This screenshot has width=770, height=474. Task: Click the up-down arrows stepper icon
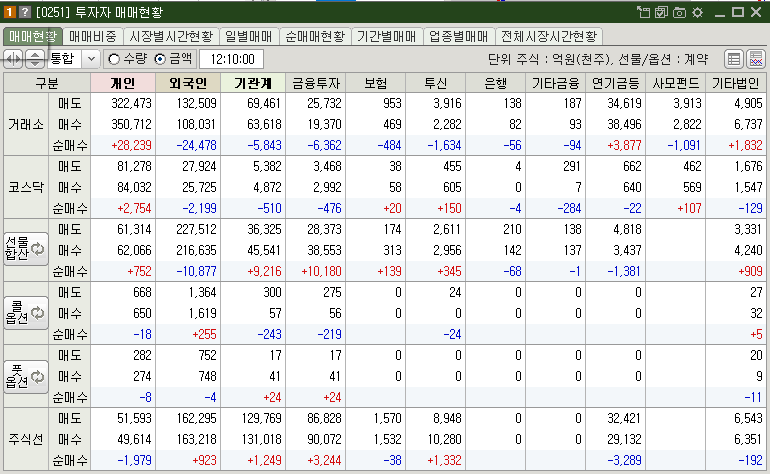pyautogui.click(x=34, y=59)
